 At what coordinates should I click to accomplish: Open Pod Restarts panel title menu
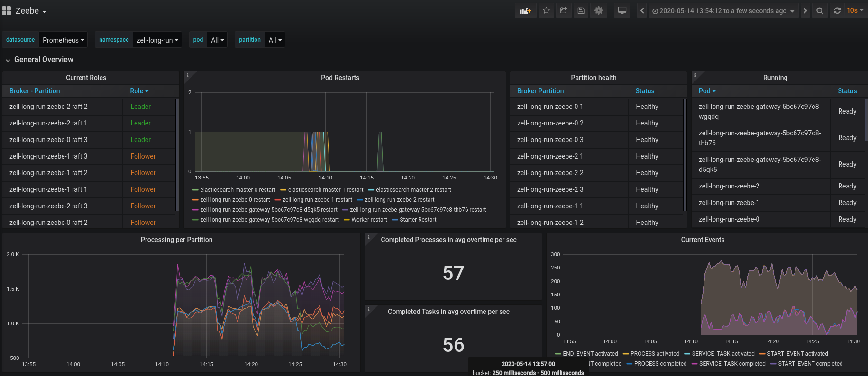click(x=340, y=78)
